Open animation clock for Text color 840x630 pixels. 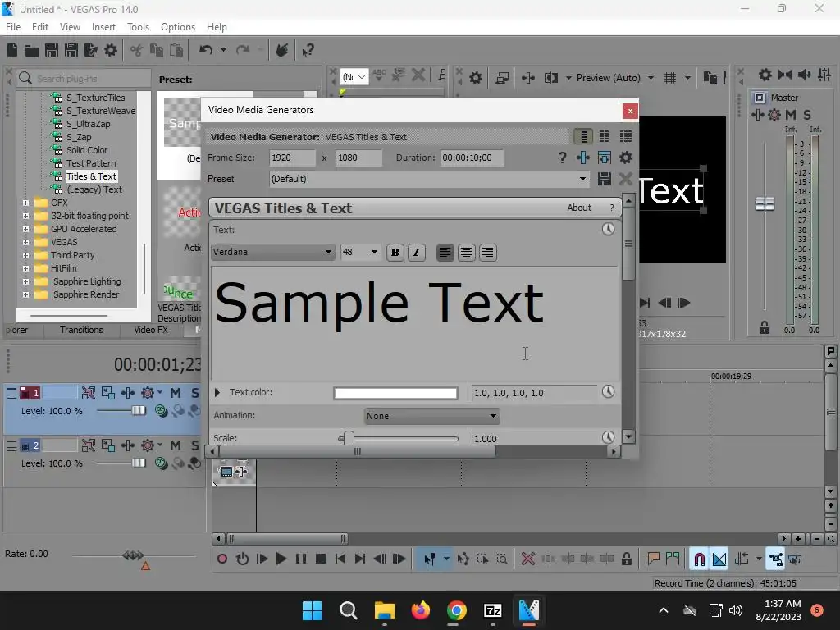pos(608,391)
